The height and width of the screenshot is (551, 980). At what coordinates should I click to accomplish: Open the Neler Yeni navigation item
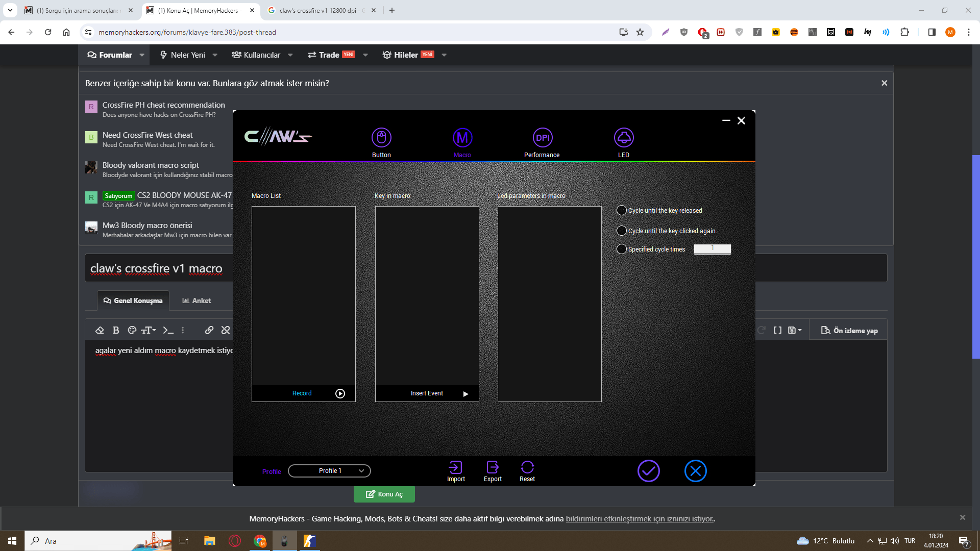(182, 55)
